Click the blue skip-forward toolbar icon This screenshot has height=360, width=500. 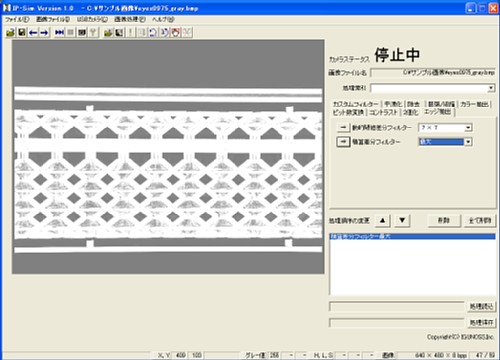click(59, 32)
